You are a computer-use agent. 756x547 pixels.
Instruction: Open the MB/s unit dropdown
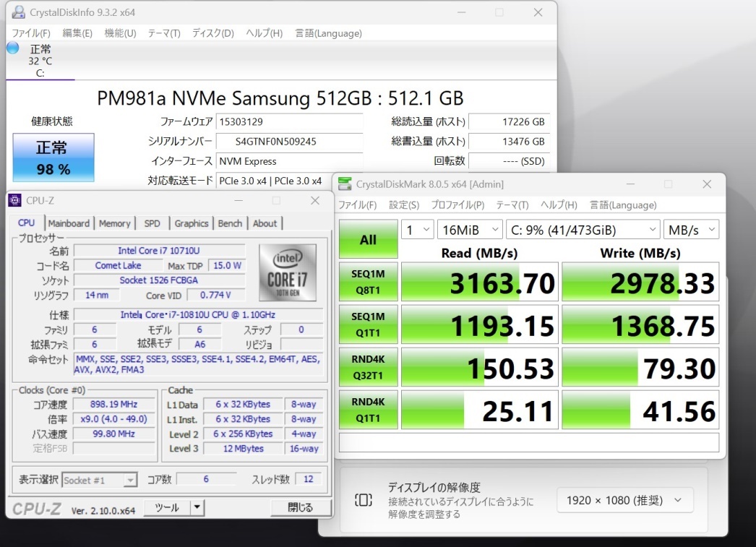pyautogui.click(x=692, y=230)
